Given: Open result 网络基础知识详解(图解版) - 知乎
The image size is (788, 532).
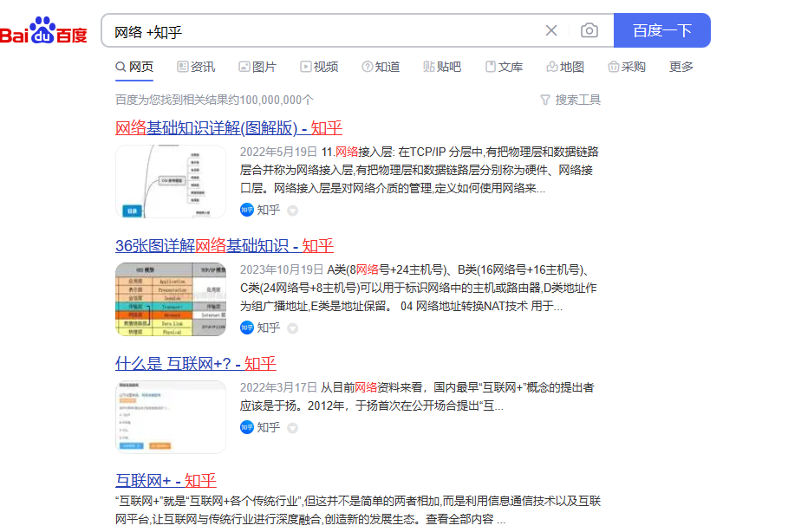Looking at the screenshot, I should click(x=229, y=128).
